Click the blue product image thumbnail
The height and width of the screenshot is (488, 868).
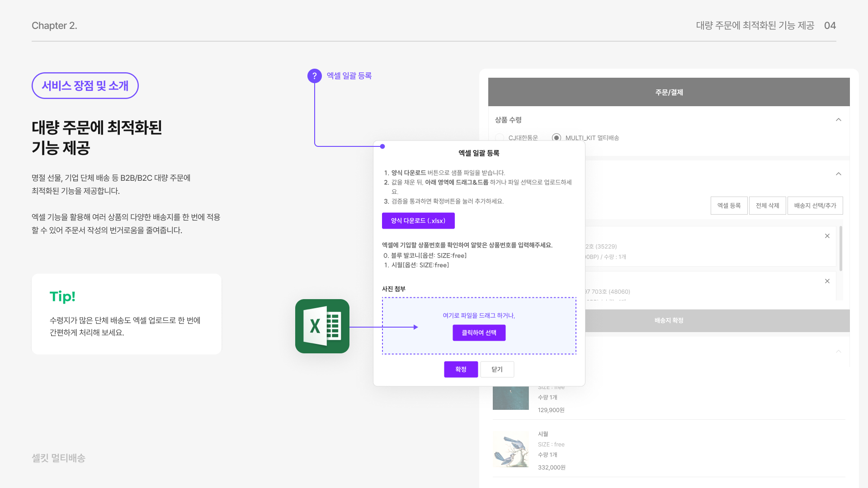(x=510, y=398)
